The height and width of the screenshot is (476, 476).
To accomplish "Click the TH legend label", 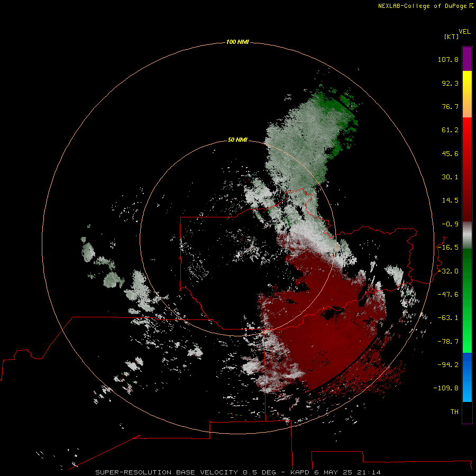I will 454,412.
